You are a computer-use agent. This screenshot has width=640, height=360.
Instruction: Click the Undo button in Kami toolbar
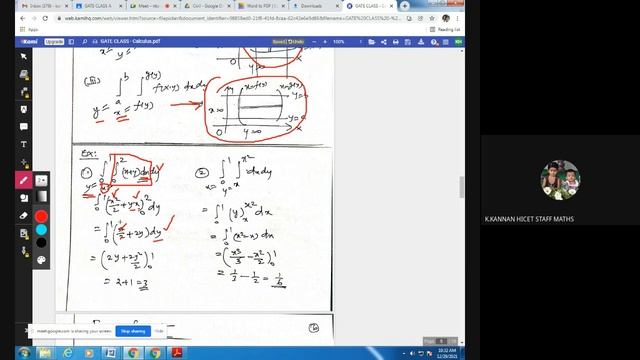[296, 42]
